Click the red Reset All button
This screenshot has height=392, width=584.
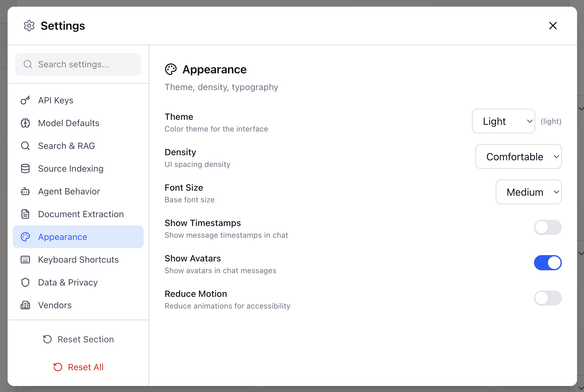[78, 367]
